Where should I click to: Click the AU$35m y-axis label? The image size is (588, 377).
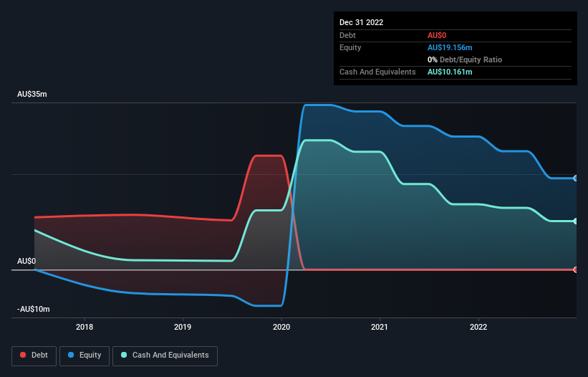[32, 94]
